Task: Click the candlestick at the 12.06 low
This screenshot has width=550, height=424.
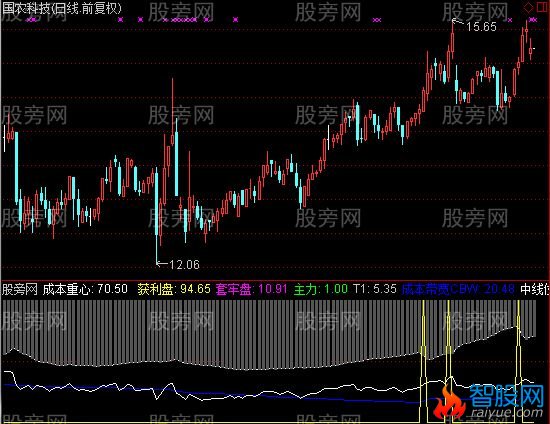Action: coord(156,215)
